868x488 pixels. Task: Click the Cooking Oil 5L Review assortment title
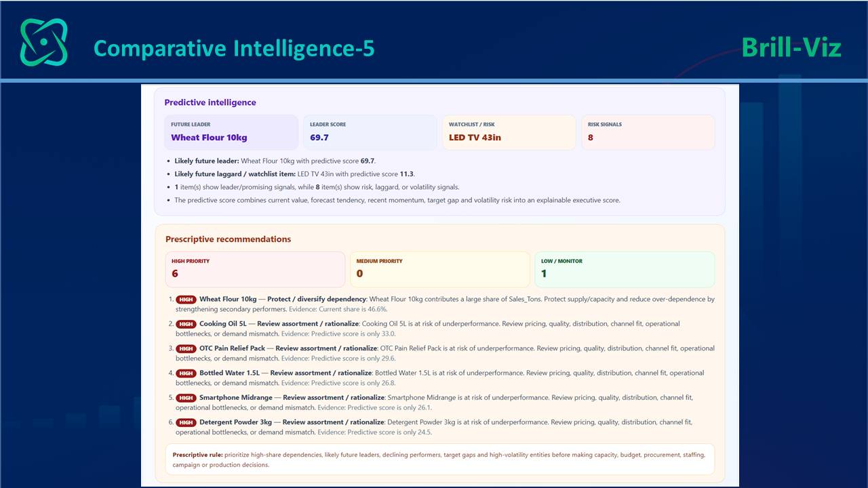(278, 324)
